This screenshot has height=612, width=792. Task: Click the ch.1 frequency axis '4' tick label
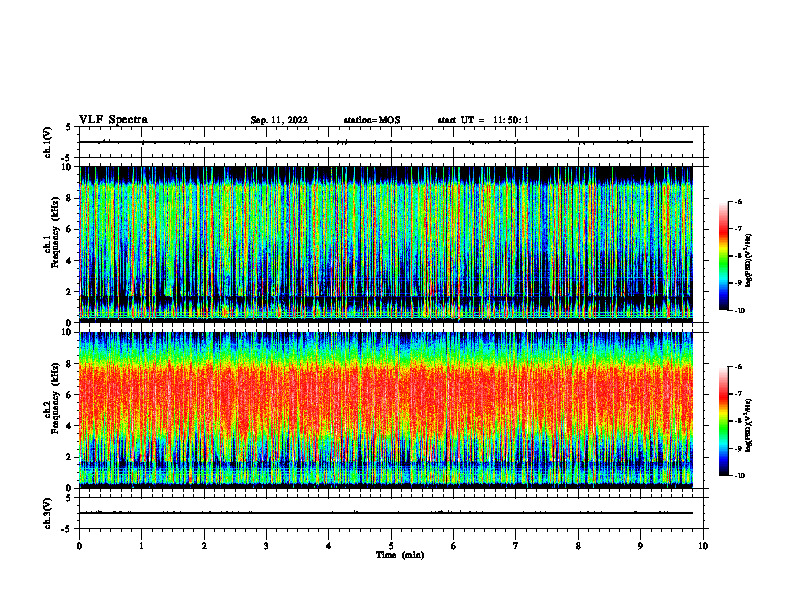69,261
